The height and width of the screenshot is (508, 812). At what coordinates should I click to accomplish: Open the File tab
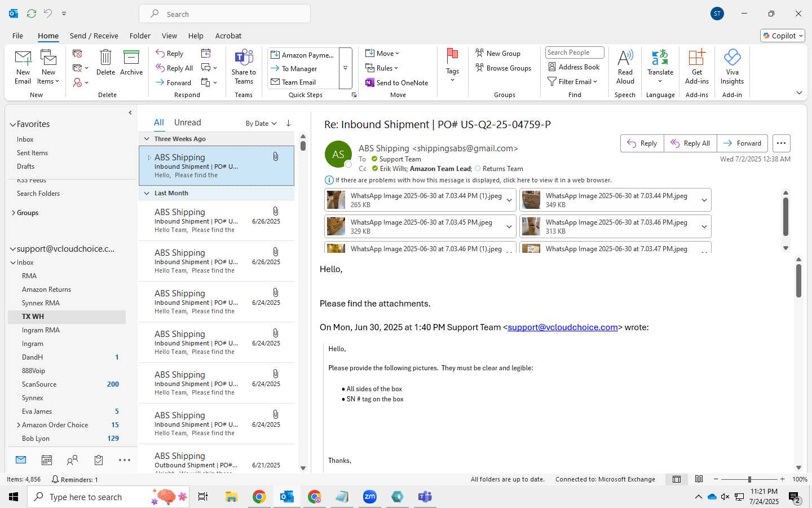click(x=18, y=36)
